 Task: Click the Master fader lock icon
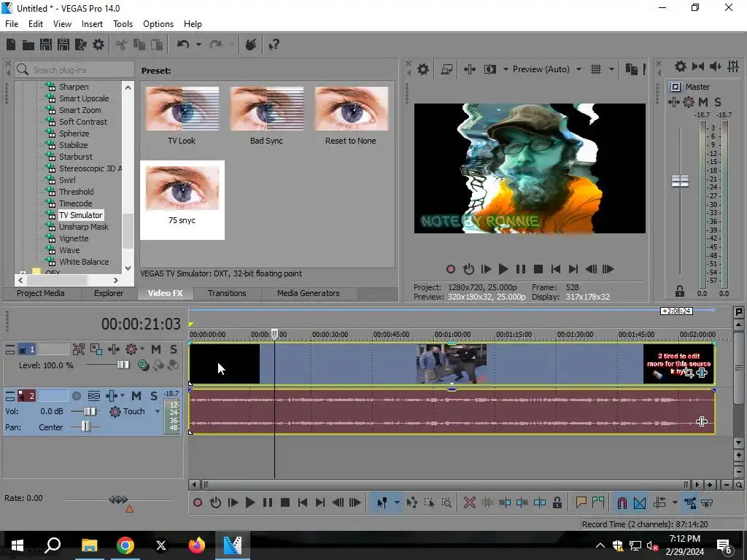tap(680, 291)
